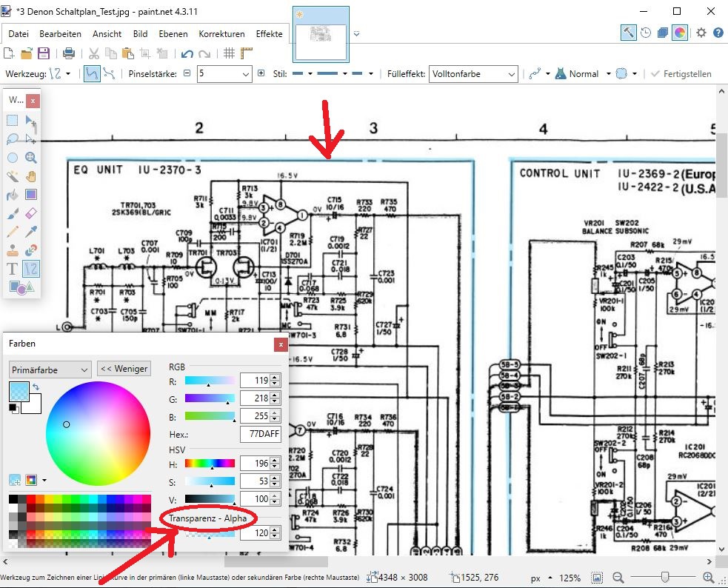
Task: Toggle the pixel grid display
Action: (230, 53)
